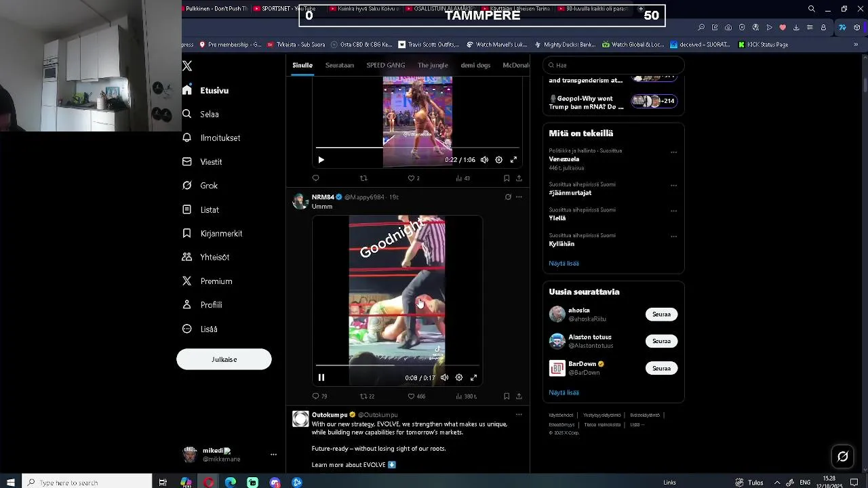Bookmark the upper video post

pyautogui.click(x=507, y=178)
